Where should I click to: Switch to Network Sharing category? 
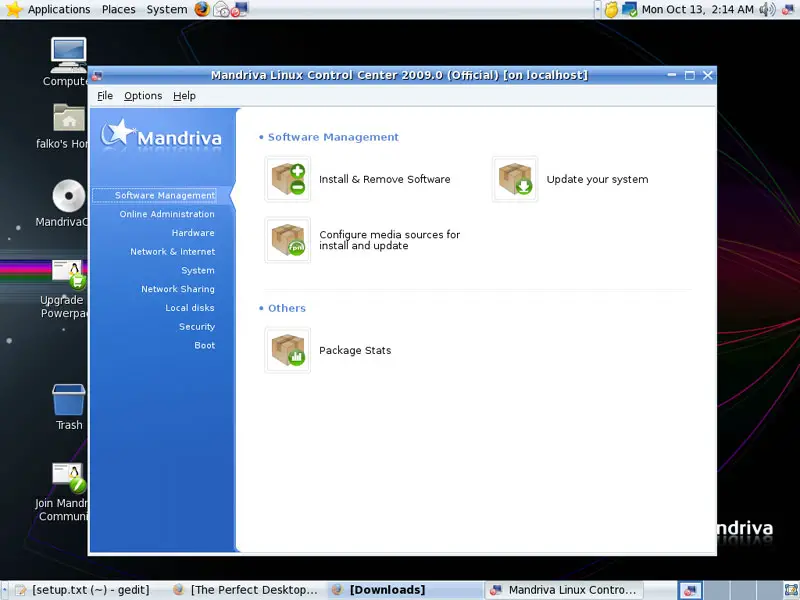(178, 289)
